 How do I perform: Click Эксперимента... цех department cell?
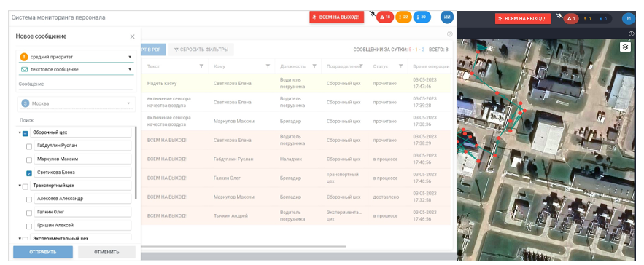[x=344, y=215]
